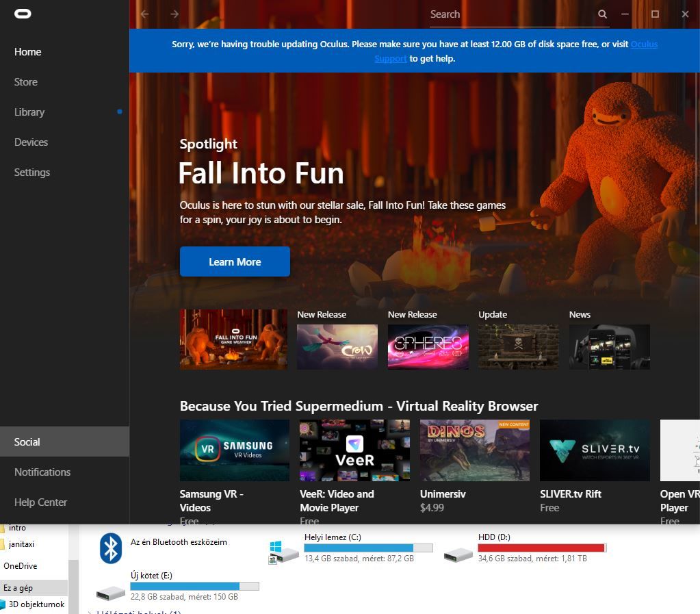Open the Library section

pos(29,112)
